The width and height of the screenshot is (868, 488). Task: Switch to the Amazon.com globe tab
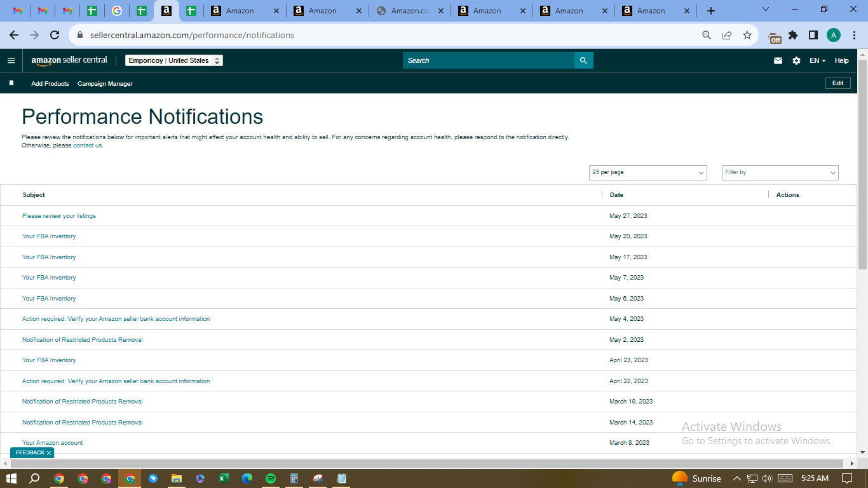(409, 11)
